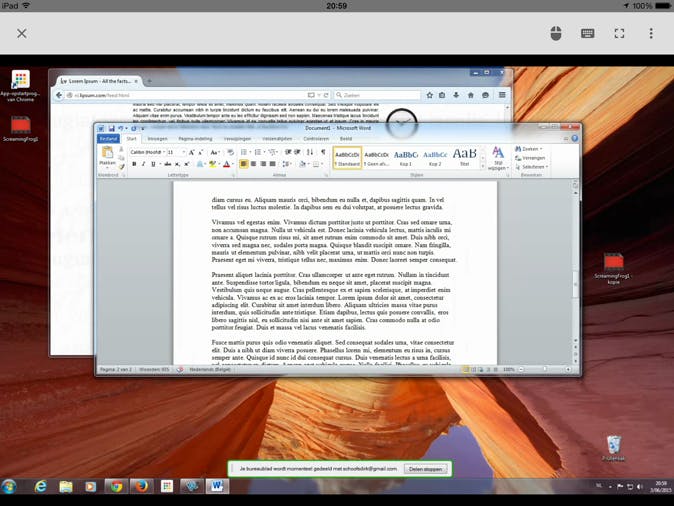This screenshot has width=674, height=506.
Task: Increase paragraph indent
Action: coord(297,152)
